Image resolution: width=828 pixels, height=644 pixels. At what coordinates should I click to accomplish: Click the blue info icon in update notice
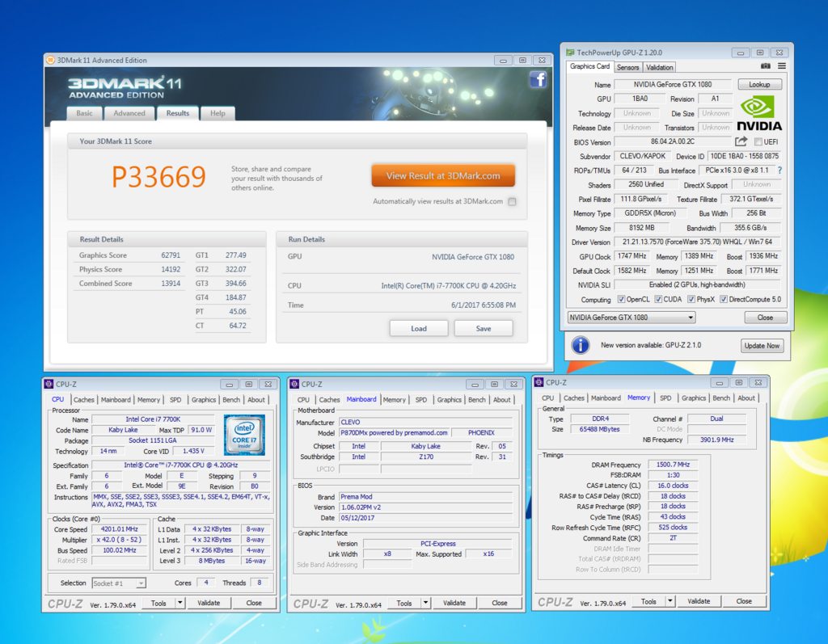click(x=581, y=345)
